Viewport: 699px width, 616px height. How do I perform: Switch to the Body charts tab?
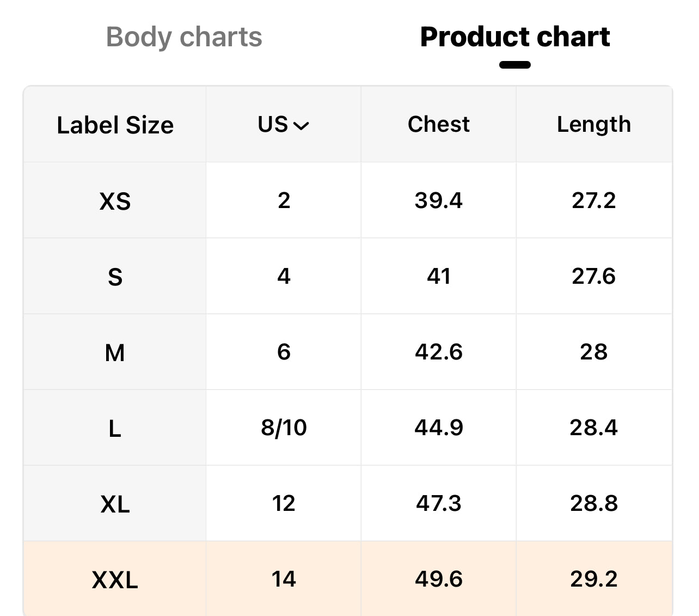click(x=184, y=37)
